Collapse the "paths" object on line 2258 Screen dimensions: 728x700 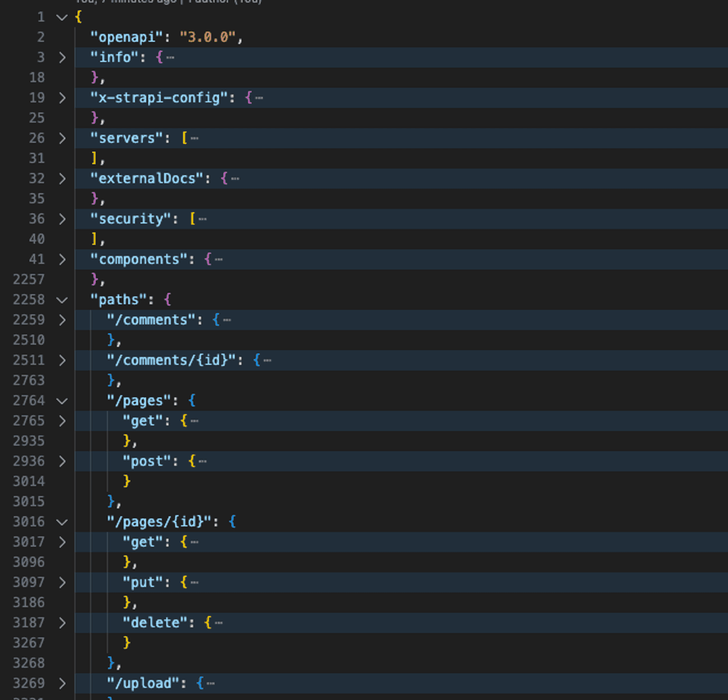[62, 300]
